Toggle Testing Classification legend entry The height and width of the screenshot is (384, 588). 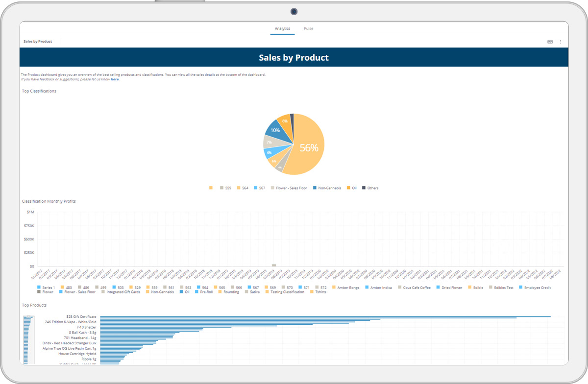(286, 292)
